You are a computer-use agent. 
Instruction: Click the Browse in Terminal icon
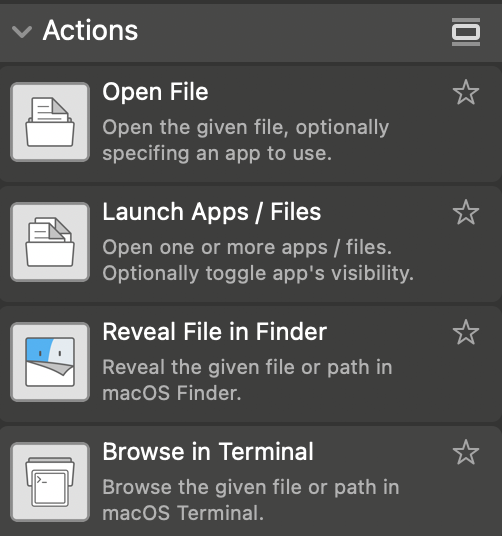click(x=50, y=482)
